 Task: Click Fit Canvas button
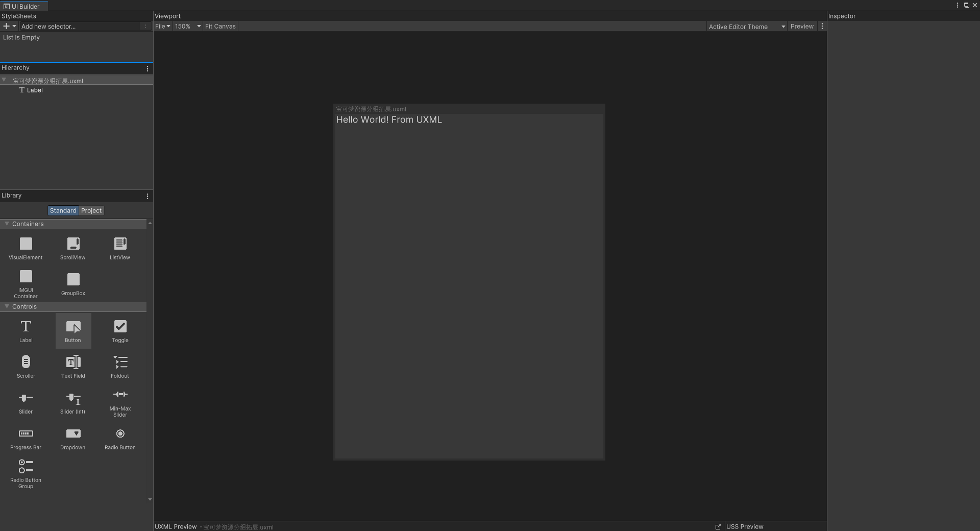[220, 27]
